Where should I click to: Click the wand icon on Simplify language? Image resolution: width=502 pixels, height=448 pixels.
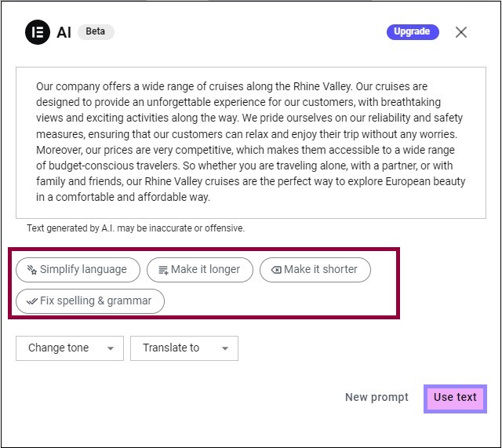pyautogui.click(x=31, y=270)
